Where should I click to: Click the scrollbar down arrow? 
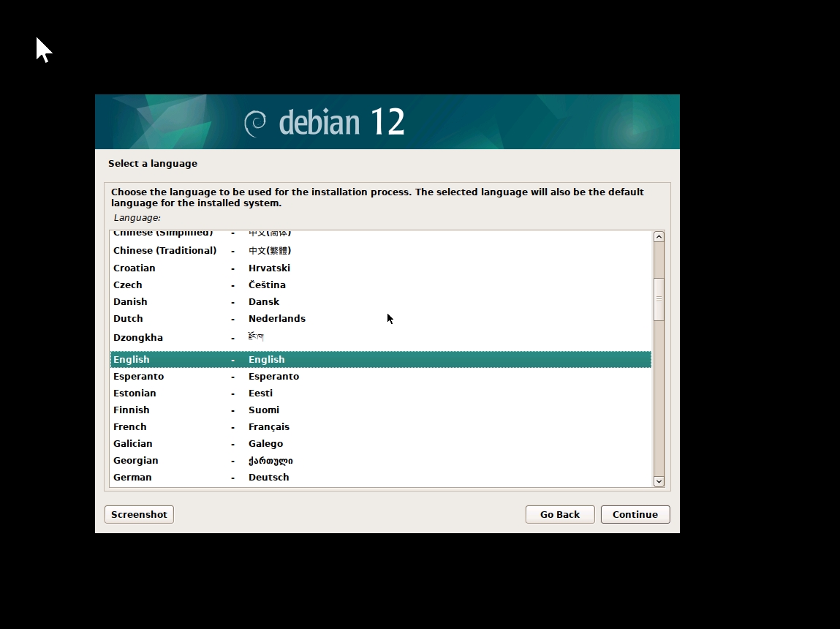pos(659,481)
